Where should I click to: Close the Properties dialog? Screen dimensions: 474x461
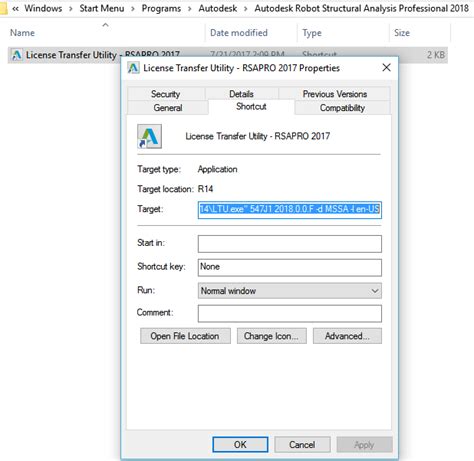click(386, 68)
